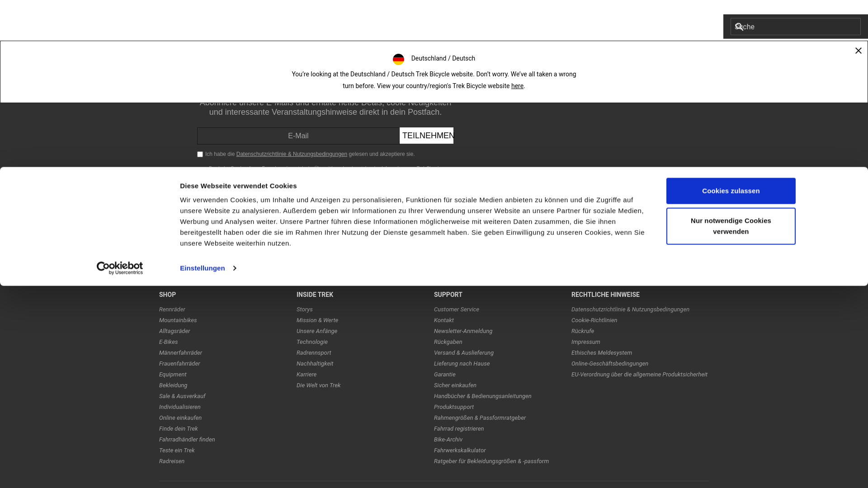
Task: Open Handbücher & Bedienungsanleitungen
Action: [482, 396]
